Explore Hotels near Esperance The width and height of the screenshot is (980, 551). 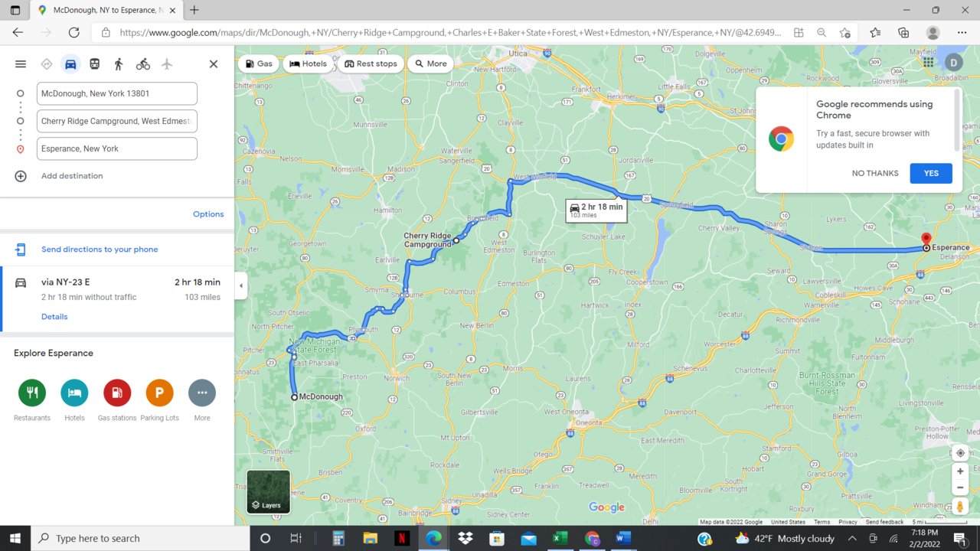pyautogui.click(x=74, y=393)
